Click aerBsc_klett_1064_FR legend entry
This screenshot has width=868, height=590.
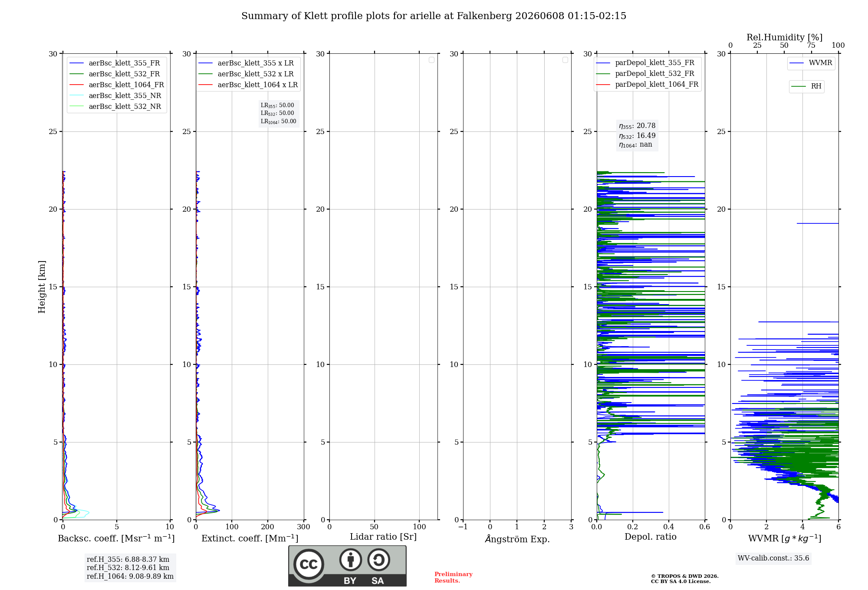coord(117,85)
